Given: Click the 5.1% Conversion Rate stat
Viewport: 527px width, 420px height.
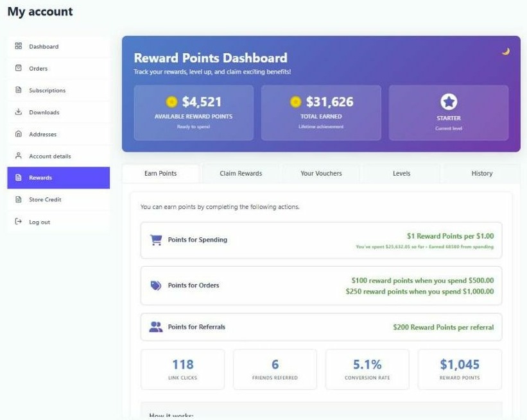Looking at the screenshot, I should [x=367, y=369].
